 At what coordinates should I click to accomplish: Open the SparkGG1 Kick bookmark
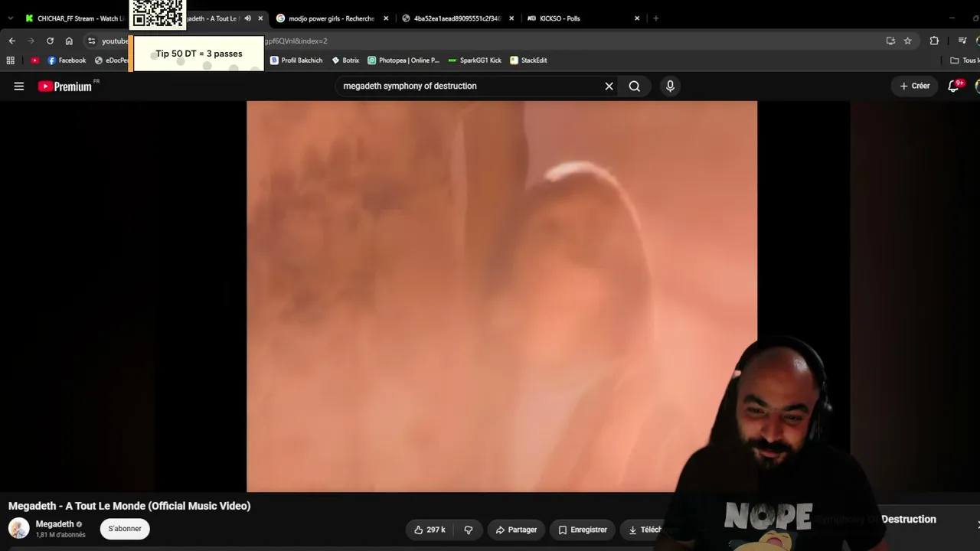pyautogui.click(x=475, y=60)
